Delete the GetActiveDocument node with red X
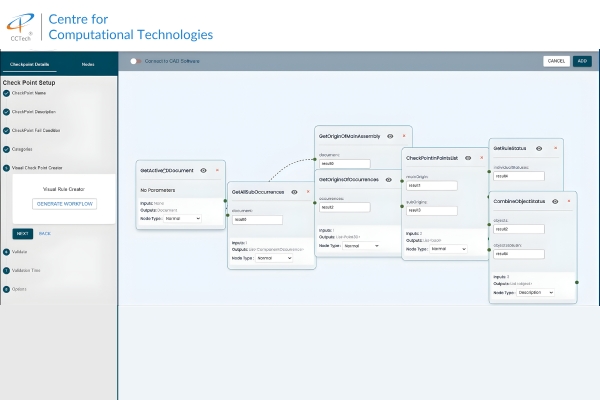Screen dimensions: 600x400 pyautogui.click(x=217, y=171)
